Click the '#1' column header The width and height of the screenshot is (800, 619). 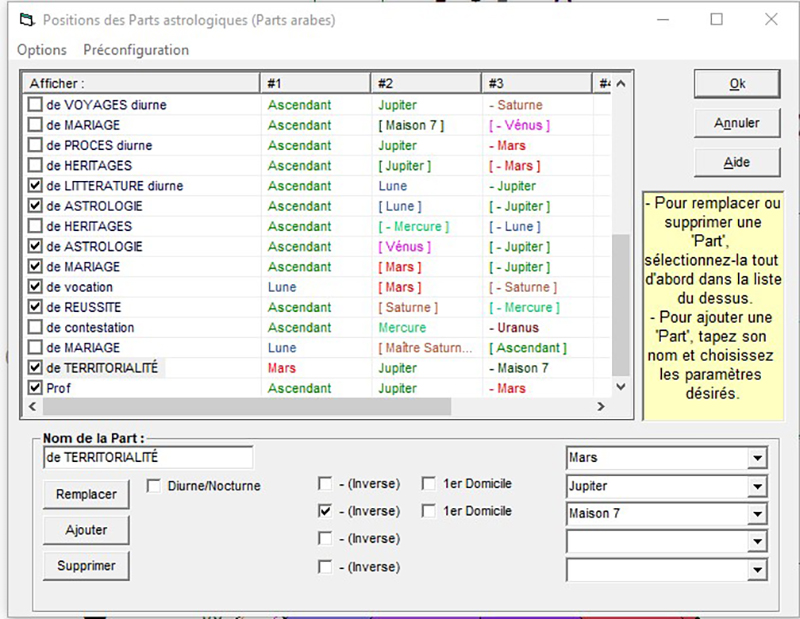(x=315, y=84)
